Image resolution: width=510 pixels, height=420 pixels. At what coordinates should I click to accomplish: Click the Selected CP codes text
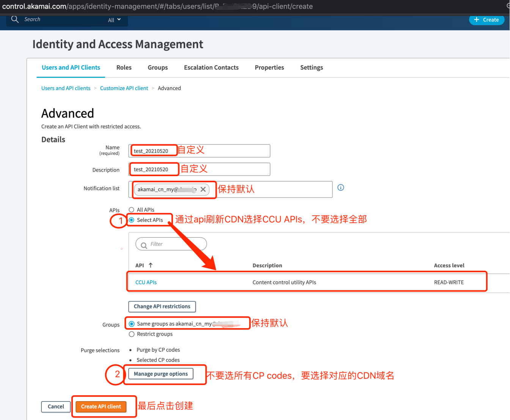158,360
